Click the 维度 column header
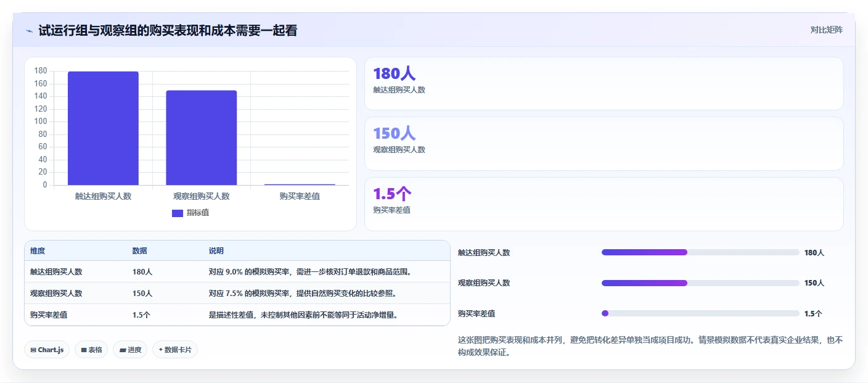868x383 pixels. [x=38, y=251]
